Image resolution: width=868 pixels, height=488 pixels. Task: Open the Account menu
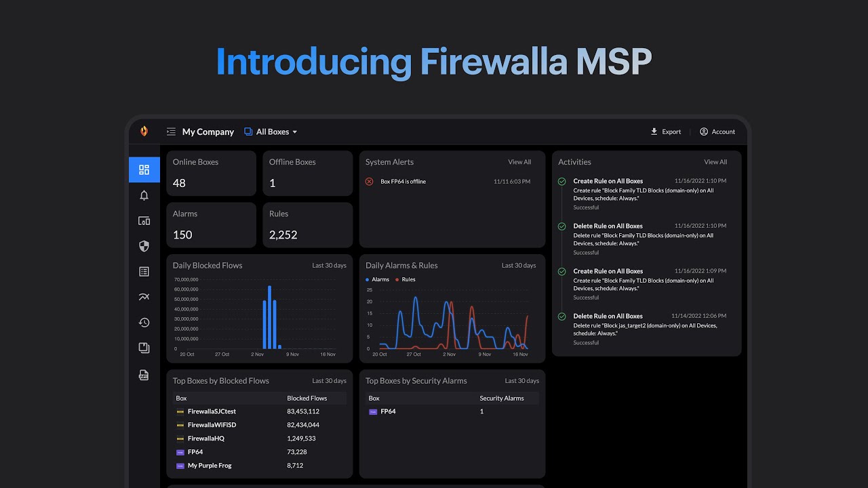coord(717,131)
